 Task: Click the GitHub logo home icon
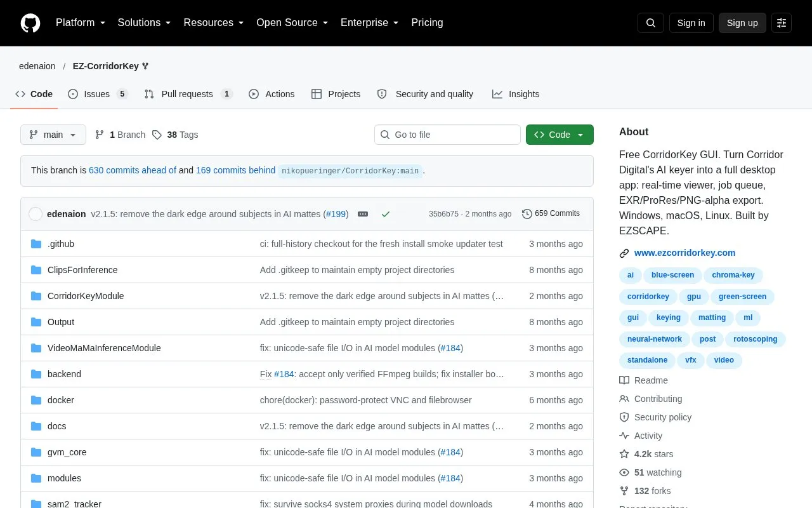30,23
